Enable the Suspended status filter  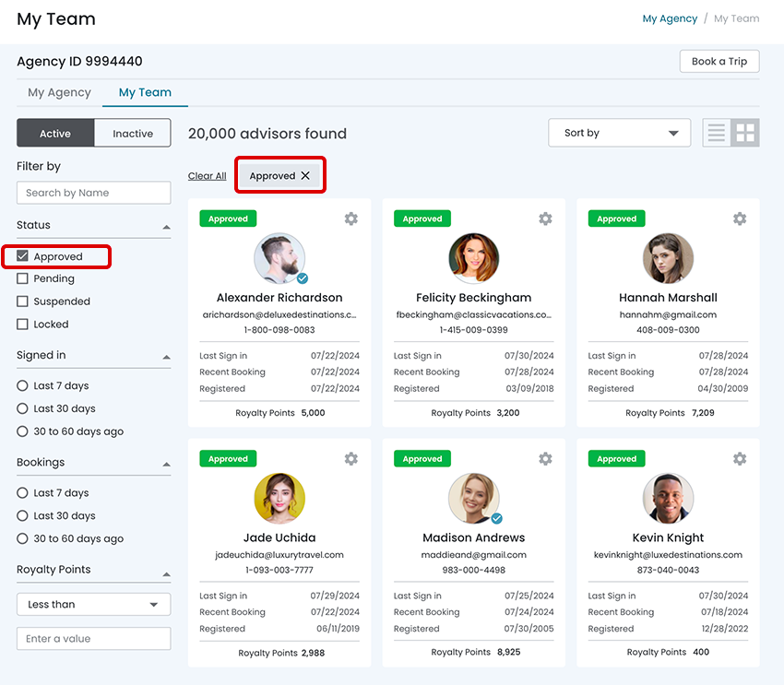pyautogui.click(x=23, y=301)
